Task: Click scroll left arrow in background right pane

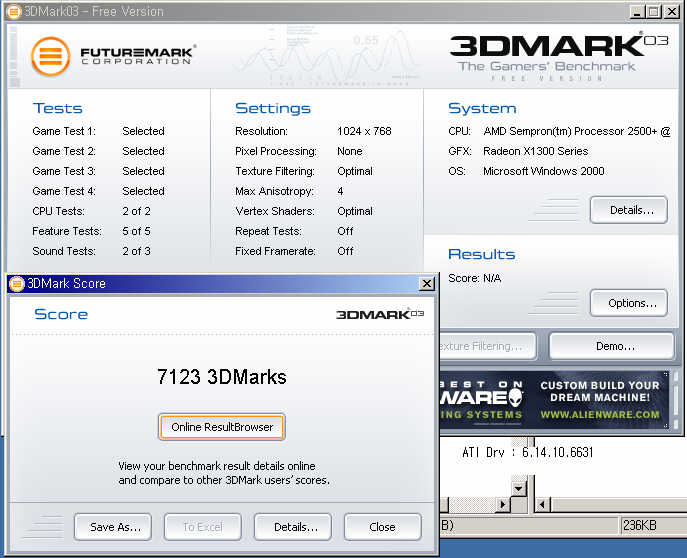Action: [542, 505]
